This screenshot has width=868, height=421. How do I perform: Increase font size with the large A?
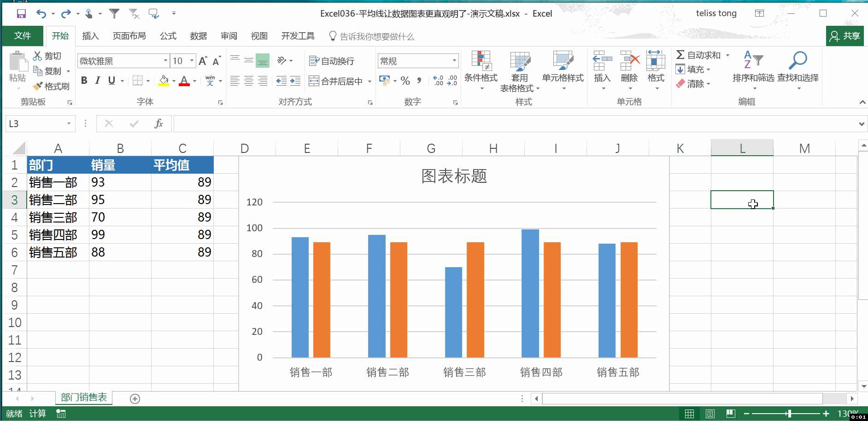click(203, 61)
